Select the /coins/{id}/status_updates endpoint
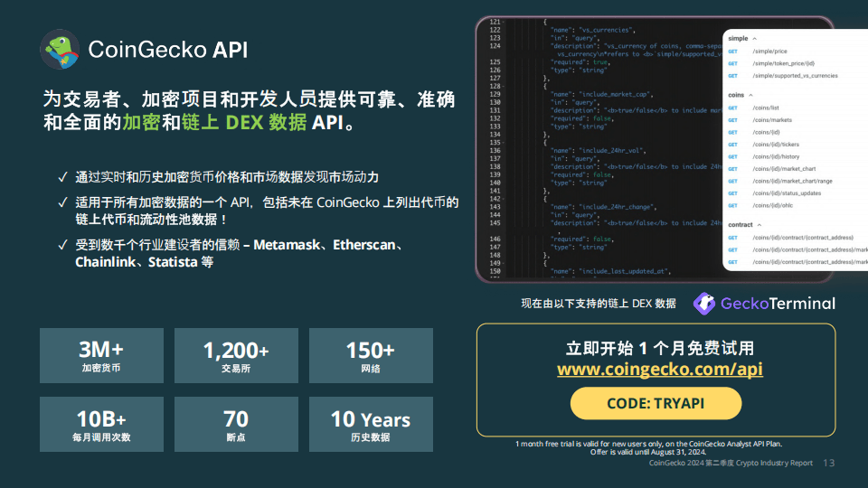 point(787,193)
